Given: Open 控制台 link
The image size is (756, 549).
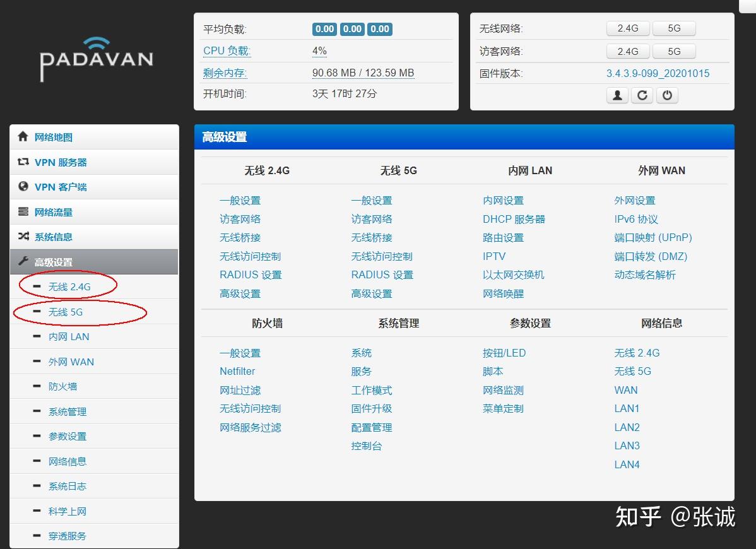Looking at the screenshot, I should pyautogui.click(x=367, y=446).
